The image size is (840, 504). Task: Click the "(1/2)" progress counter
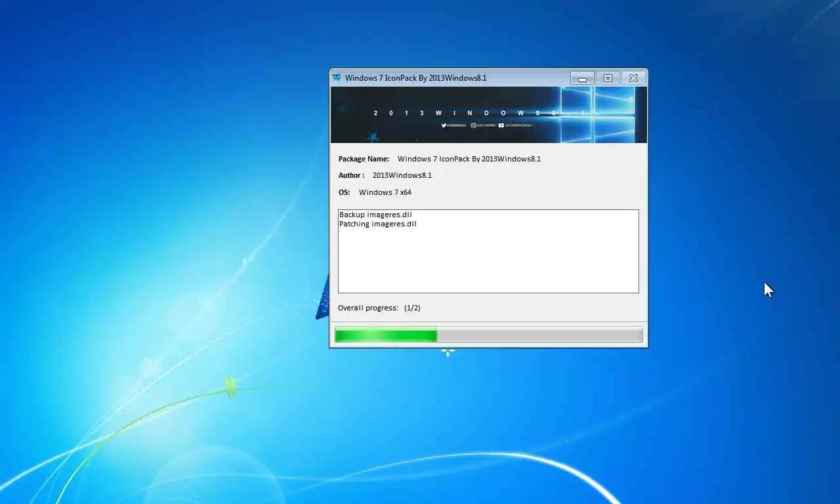point(412,308)
